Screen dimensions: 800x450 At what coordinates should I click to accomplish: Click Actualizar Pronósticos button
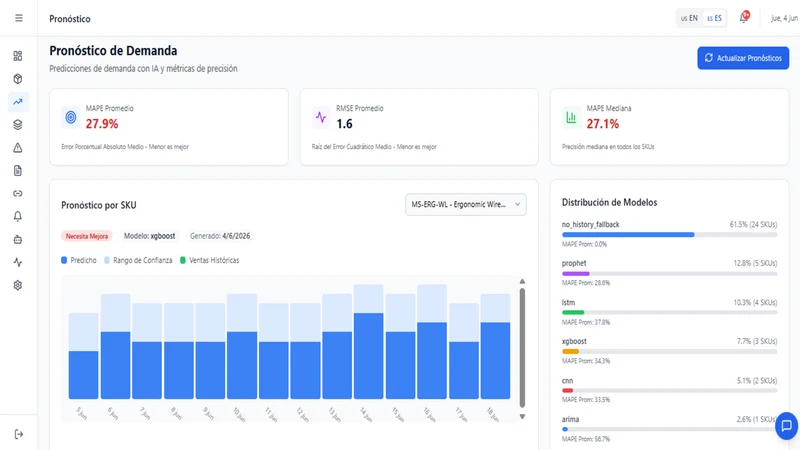point(743,58)
